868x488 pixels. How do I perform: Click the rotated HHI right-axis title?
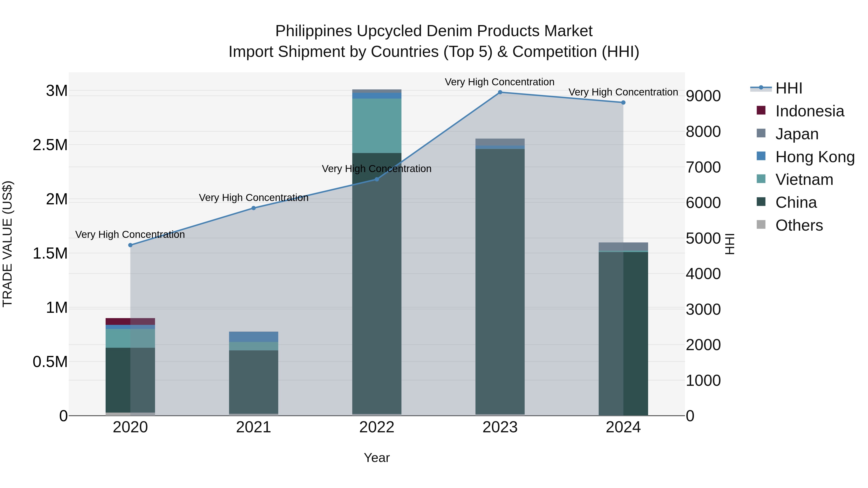pos(730,244)
